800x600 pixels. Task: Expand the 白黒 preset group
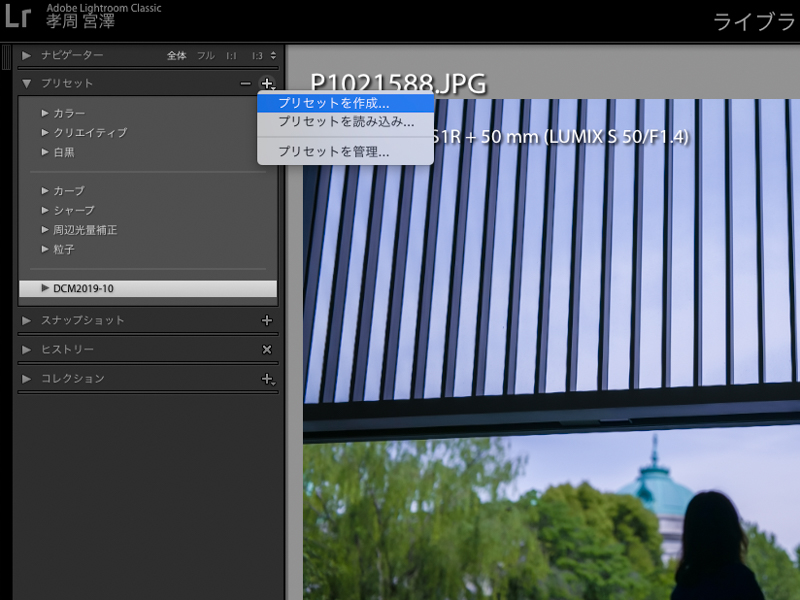pyautogui.click(x=45, y=152)
